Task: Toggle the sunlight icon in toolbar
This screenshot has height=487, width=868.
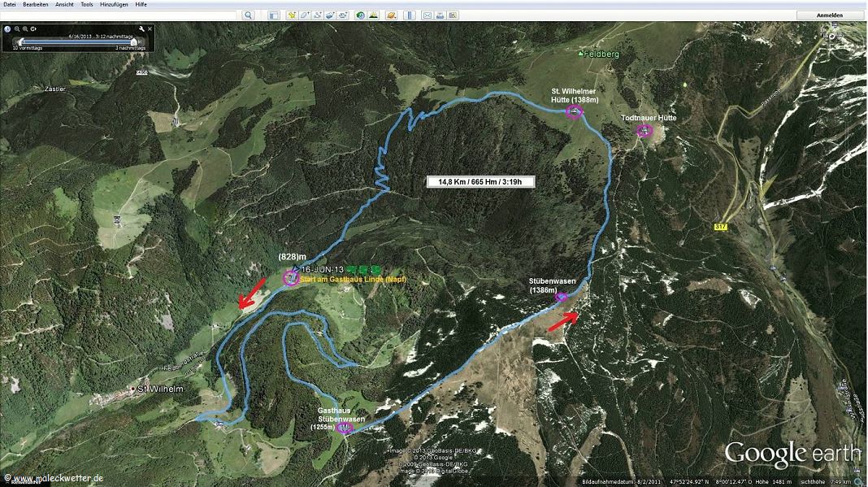Action: [374, 15]
